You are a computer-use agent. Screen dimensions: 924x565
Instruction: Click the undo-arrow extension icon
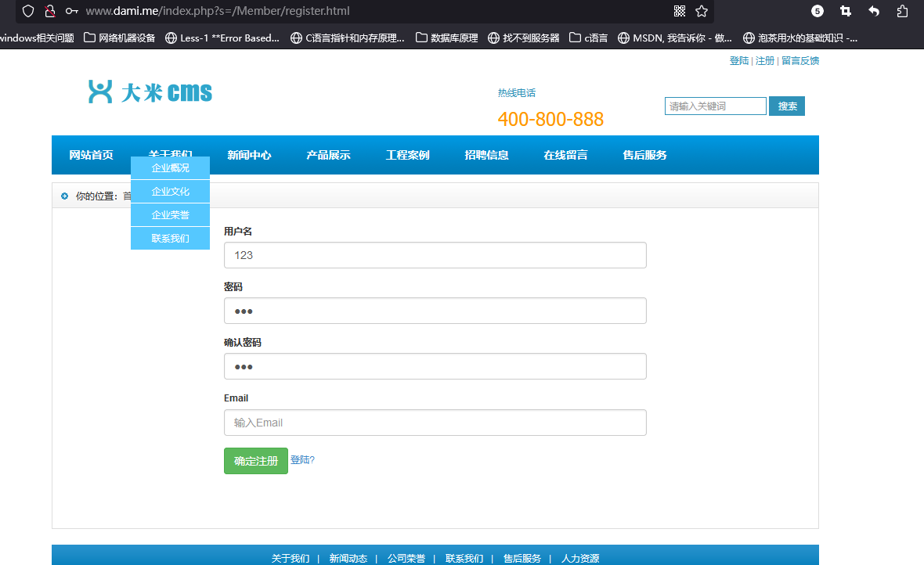click(875, 11)
